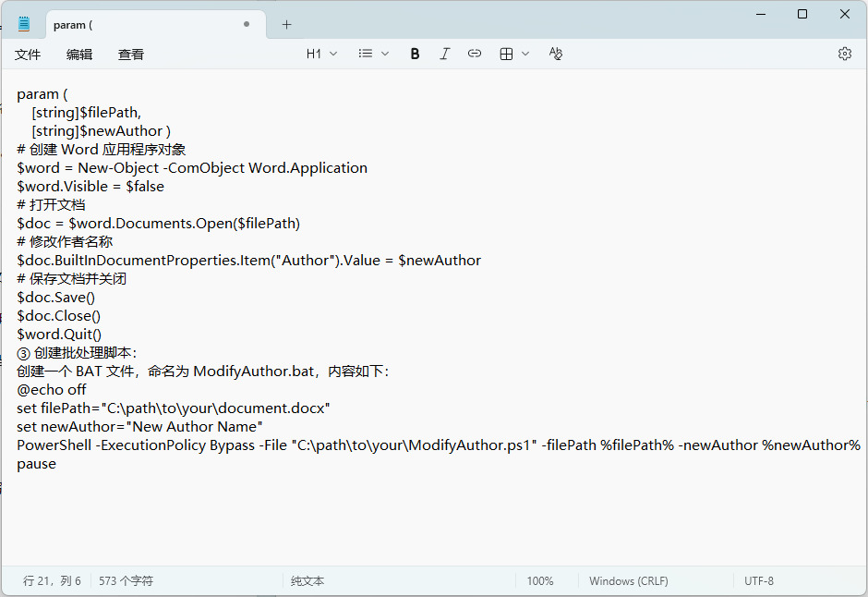Expand the list style dropdown arrow
Viewport: 868px width, 597px height.
385,54
